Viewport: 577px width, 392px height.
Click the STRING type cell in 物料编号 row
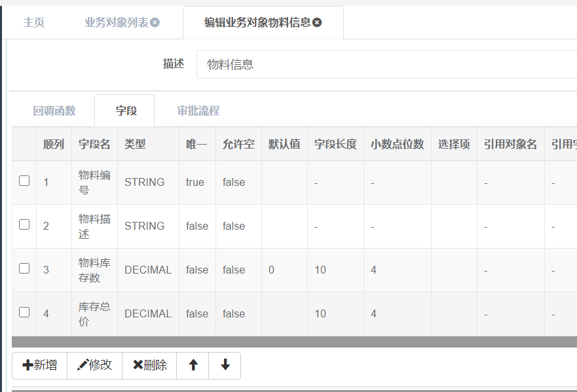click(148, 183)
